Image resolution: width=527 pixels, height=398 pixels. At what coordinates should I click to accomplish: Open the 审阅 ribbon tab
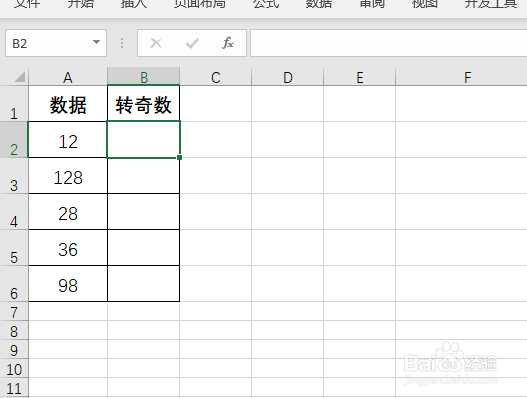click(x=372, y=4)
